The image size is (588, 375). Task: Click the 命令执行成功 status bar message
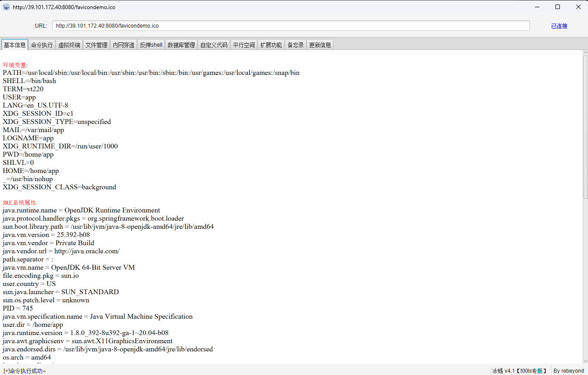25,371
